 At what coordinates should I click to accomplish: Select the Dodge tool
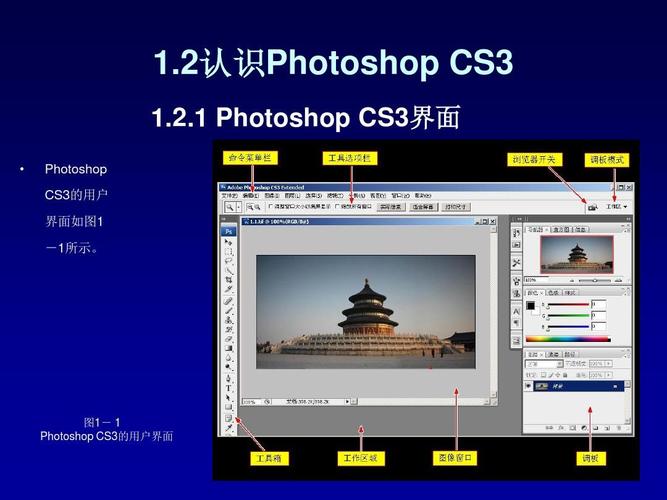point(228,367)
